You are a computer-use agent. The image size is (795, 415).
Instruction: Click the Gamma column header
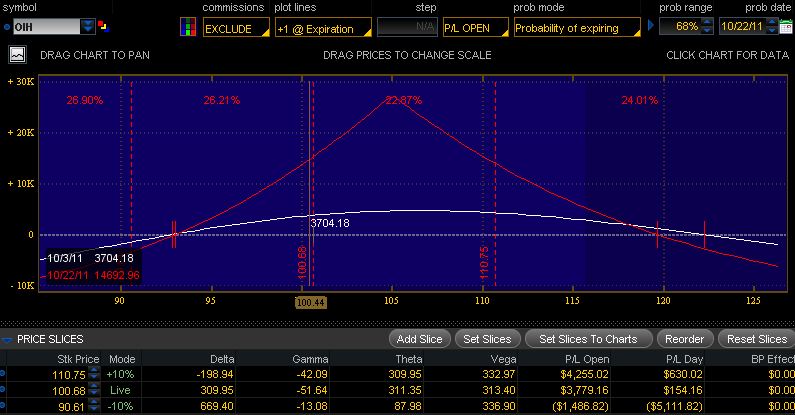pos(310,359)
